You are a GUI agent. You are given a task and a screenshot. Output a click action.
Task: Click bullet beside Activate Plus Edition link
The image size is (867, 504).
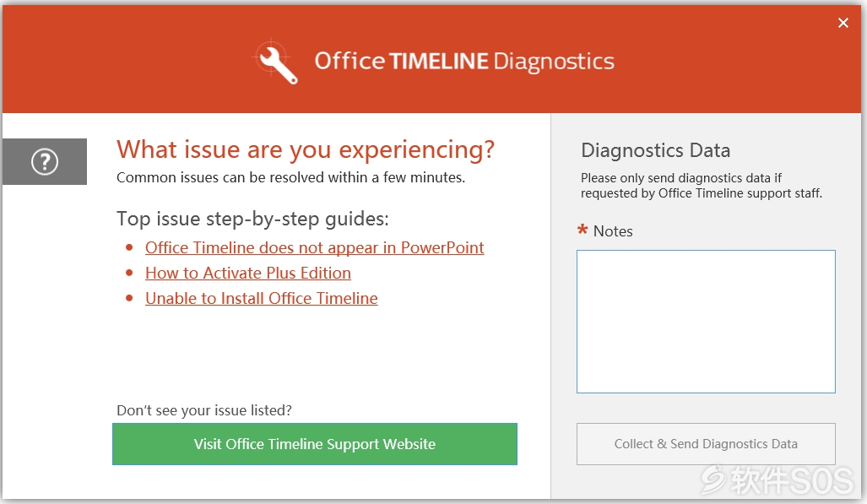click(x=129, y=273)
